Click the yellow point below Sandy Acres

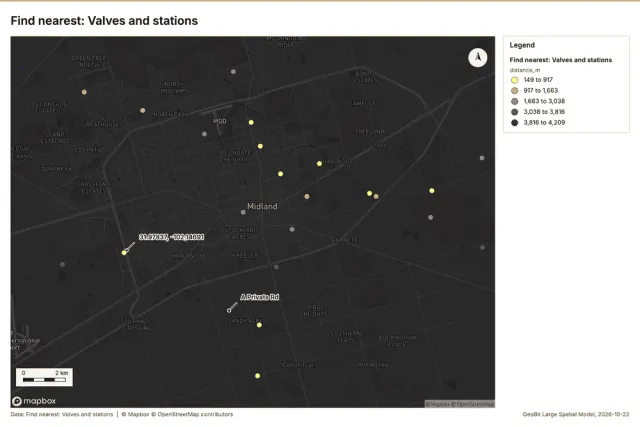[x=259, y=325]
